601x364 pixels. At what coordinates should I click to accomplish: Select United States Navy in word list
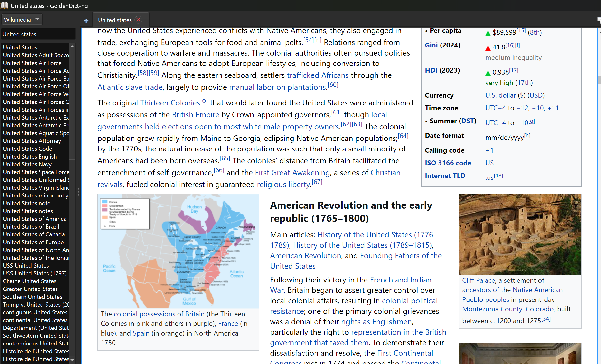point(27,164)
